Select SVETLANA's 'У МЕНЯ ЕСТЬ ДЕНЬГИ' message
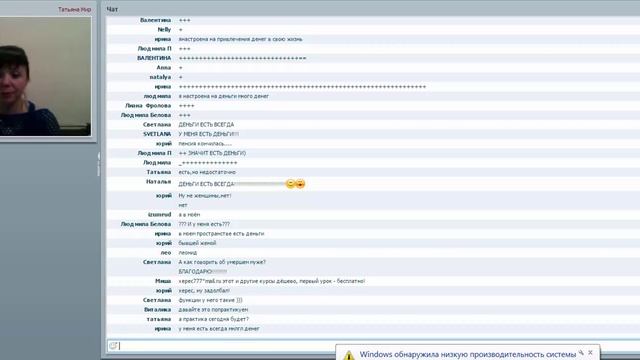The width and height of the screenshot is (640, 360). (209, 134)
